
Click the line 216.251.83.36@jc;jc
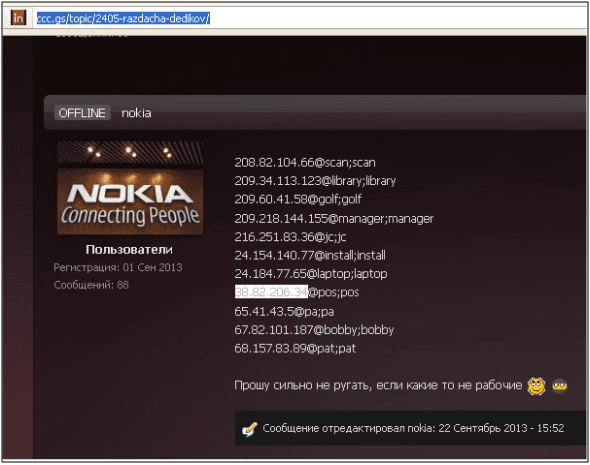pyautogui.click(x=290, y=237)
